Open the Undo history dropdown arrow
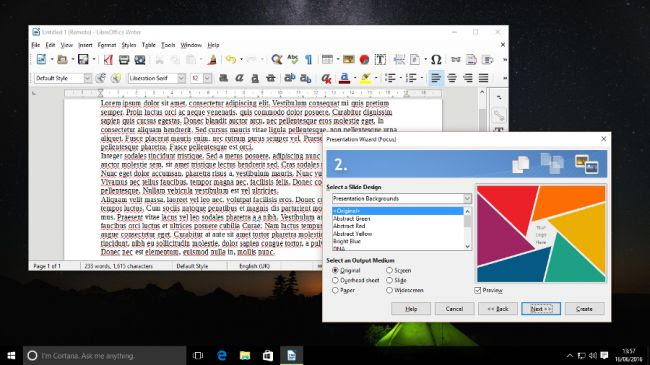This screenshot has height=365, width=650. 241,60
